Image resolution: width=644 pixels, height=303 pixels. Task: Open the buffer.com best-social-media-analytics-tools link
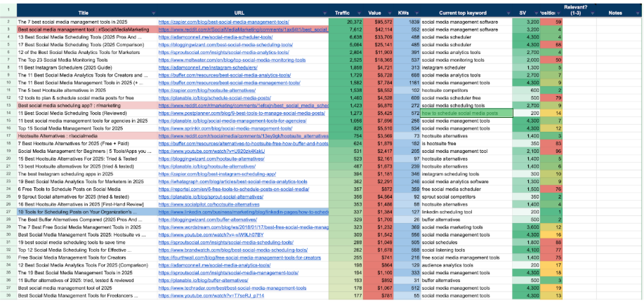pos(224,76)
